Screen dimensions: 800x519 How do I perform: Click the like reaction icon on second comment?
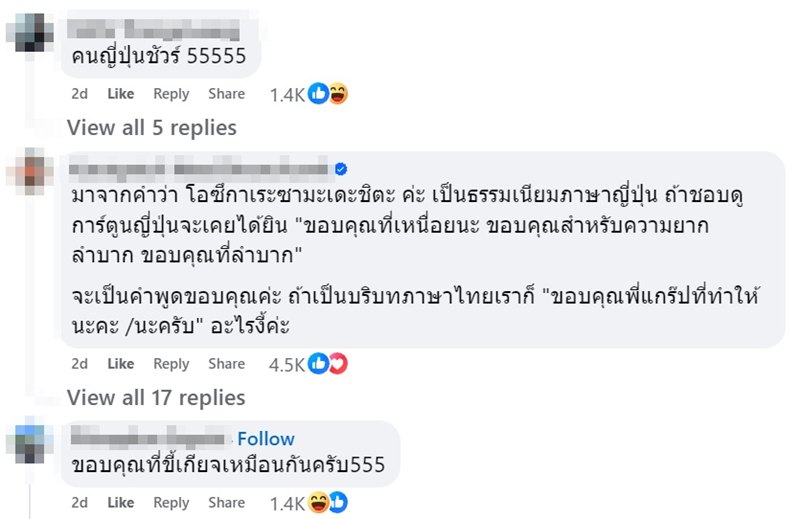[x=319, y=364]
